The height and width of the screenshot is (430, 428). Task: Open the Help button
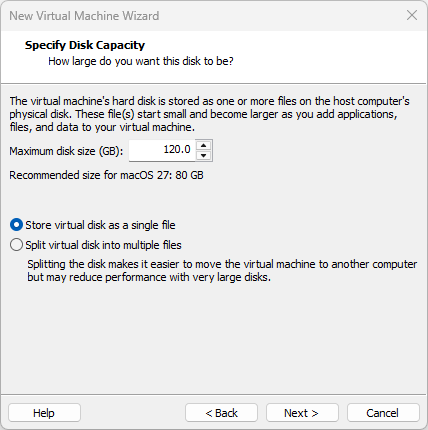tap(44, 413)
